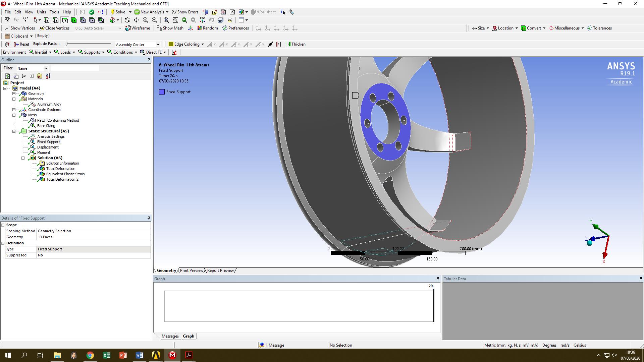Select the Pan view tool icon
This screenshot has height=362, width=644.
[x=136, y=20]
